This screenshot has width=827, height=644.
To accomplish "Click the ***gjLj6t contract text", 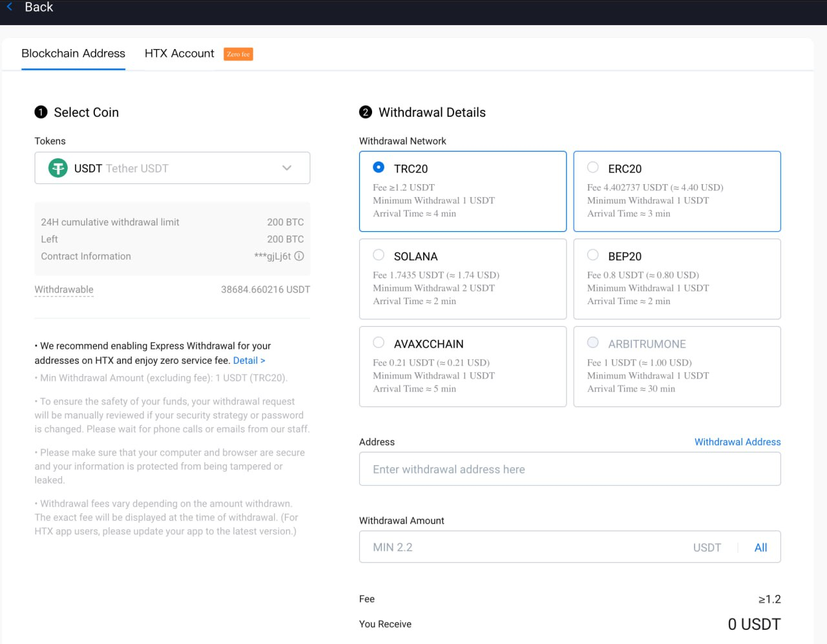I will (x=273, y=256).
